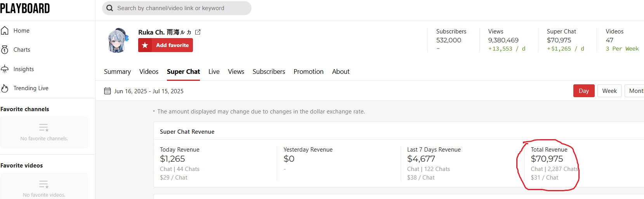Click the calendar icon by date range

pyautogui.click(x=108, y=91)
